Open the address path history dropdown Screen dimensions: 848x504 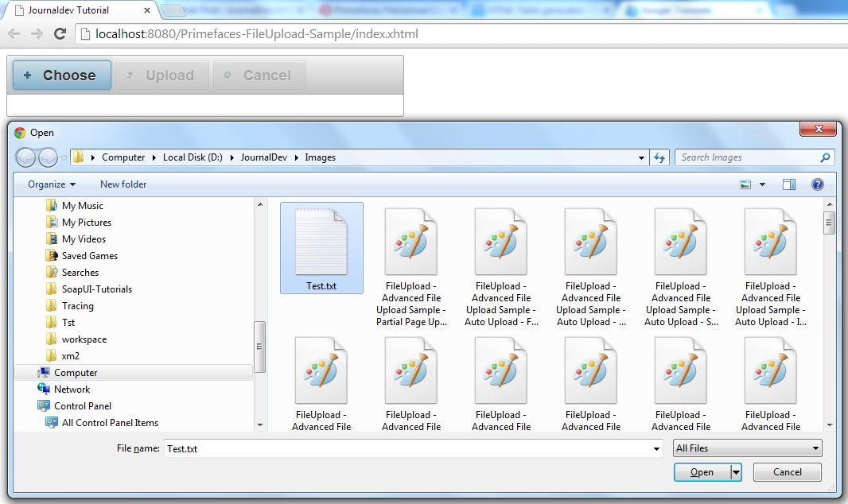[x=642, y=157]
